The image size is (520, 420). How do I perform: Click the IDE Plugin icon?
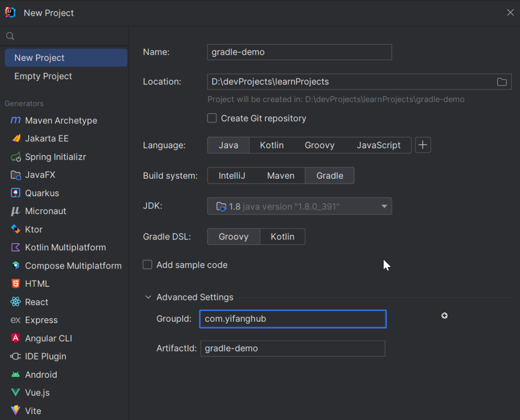[16, 356]
